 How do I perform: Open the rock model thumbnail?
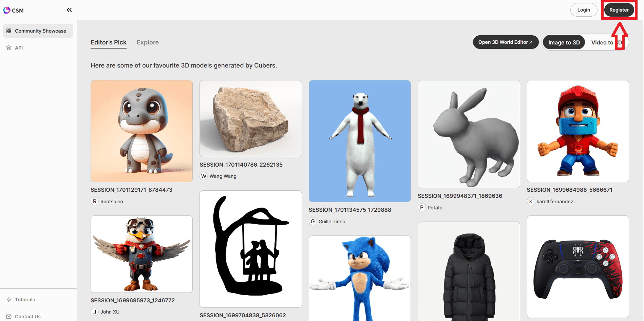tap(250, 118)
